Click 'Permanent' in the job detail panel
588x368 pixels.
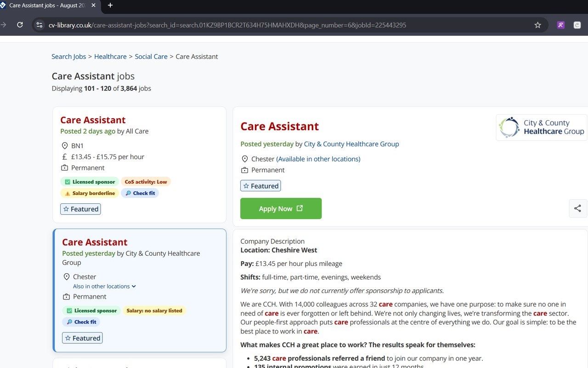268,170
